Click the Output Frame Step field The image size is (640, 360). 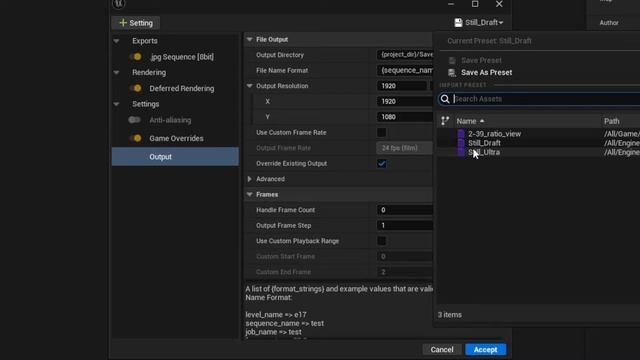click(404, 225)
